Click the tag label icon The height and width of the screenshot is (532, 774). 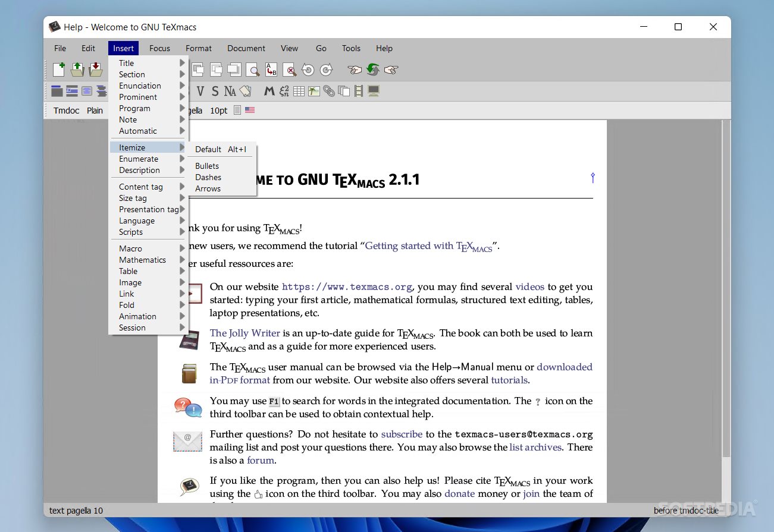pyautogui.click(x=245, y=91)
